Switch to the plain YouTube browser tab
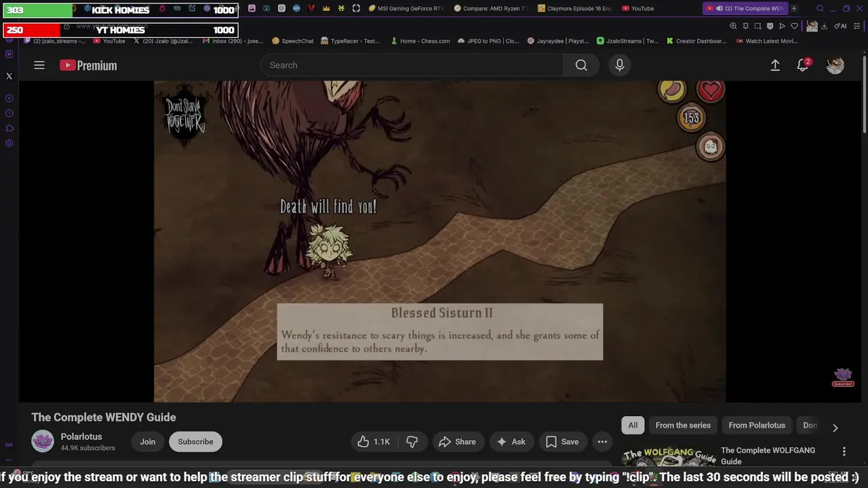 pyautogui.click(x=637, y=8)
